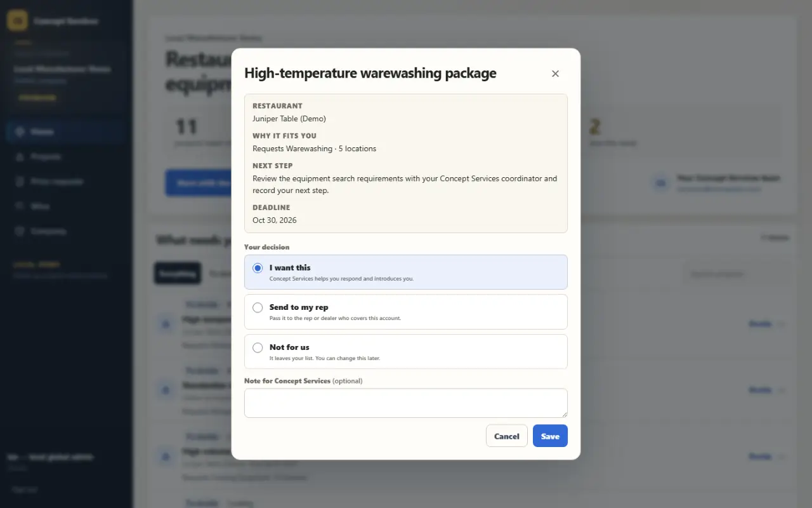Click the Price requests sidebar icon
Image resolution: width=812 pixels, height=508 pixels.
pyautogui.click(x=20, y=181)
